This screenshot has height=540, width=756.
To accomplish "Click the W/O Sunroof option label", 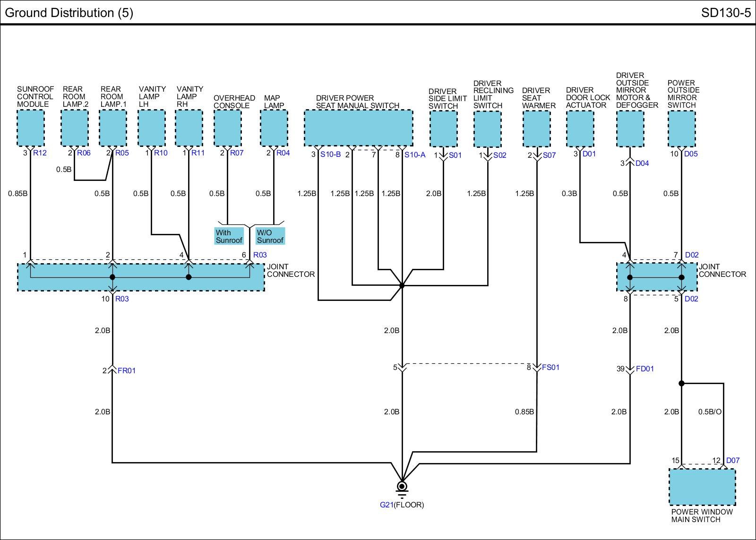I will [x=270, y=236].
